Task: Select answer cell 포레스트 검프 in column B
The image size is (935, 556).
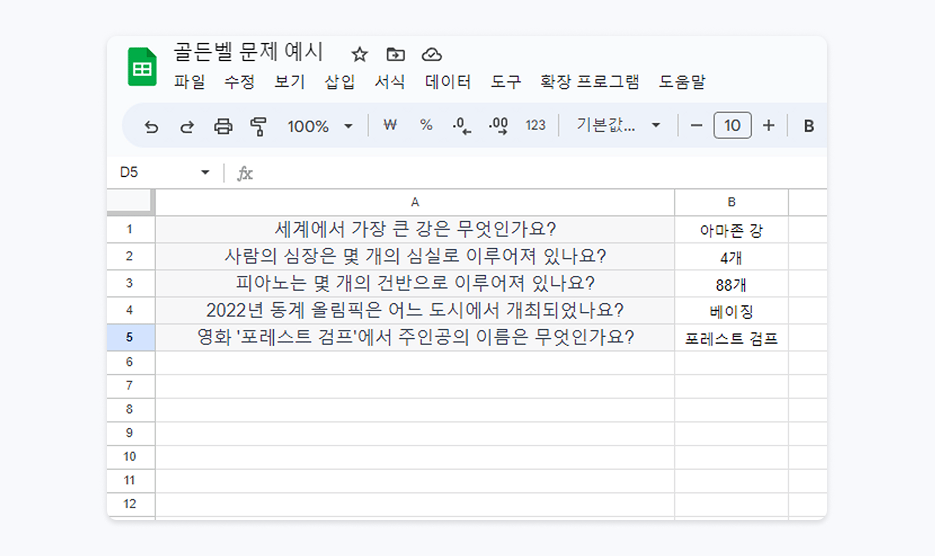Action: click(x=732, y=338)
